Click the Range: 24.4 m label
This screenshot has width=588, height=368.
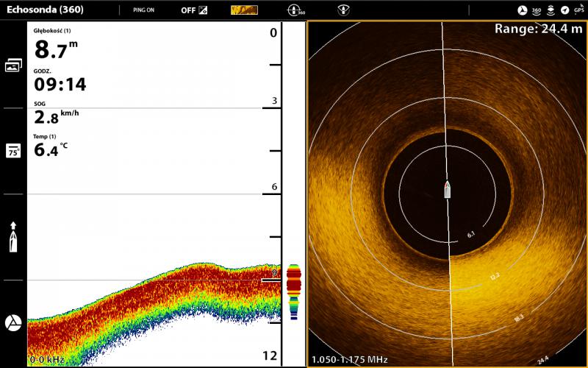tap(539, 29)
